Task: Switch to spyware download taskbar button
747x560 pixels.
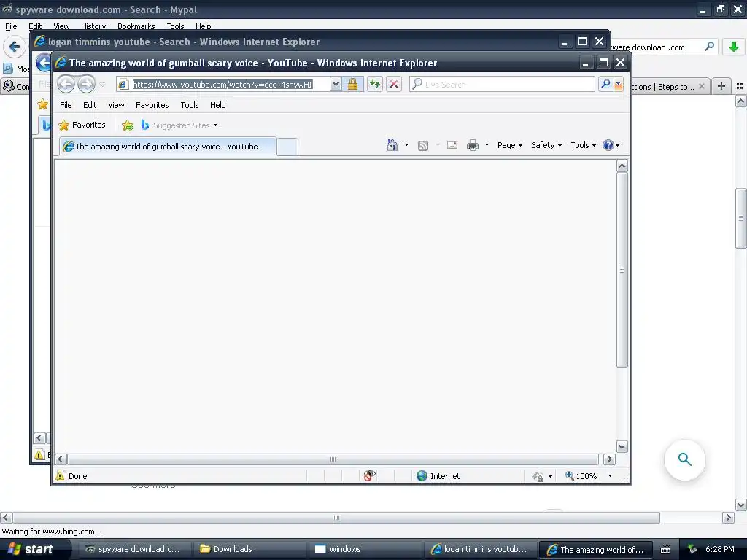Action: coord(135,549)
